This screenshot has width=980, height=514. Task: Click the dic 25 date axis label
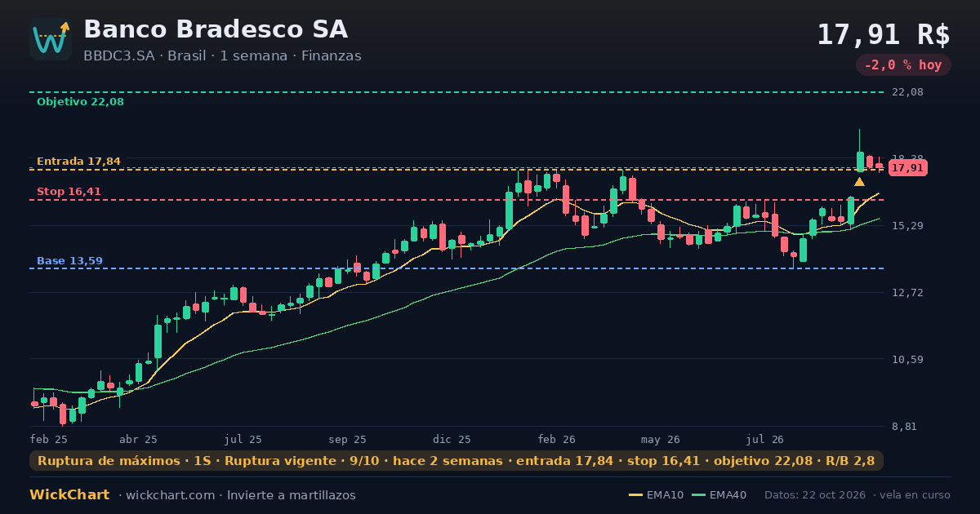coord(452,439)
